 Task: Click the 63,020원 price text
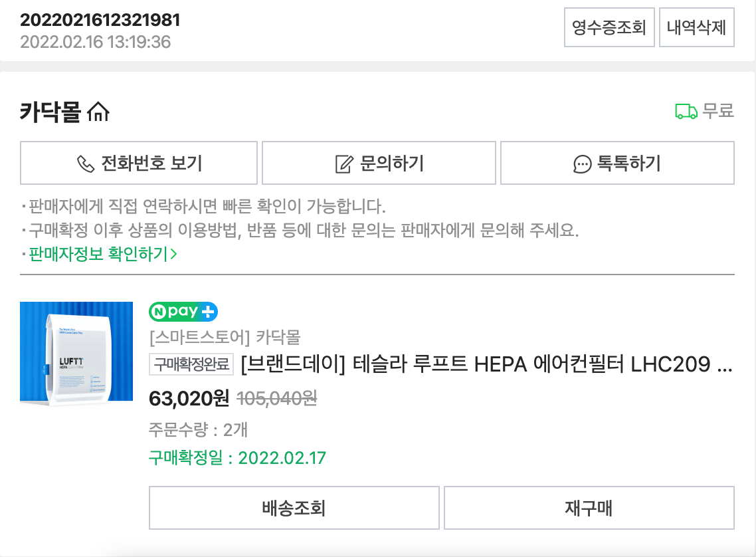pos(189,398)
